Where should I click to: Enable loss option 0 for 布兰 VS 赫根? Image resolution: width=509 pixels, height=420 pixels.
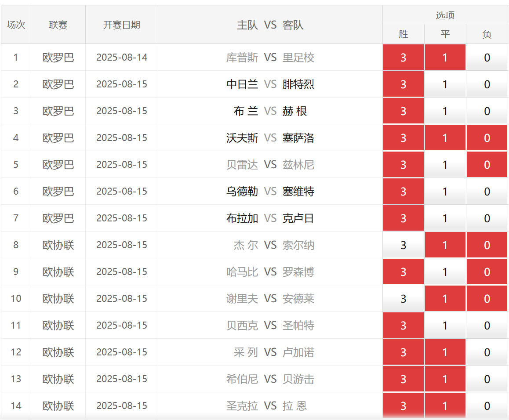click(x=487, y=111)
